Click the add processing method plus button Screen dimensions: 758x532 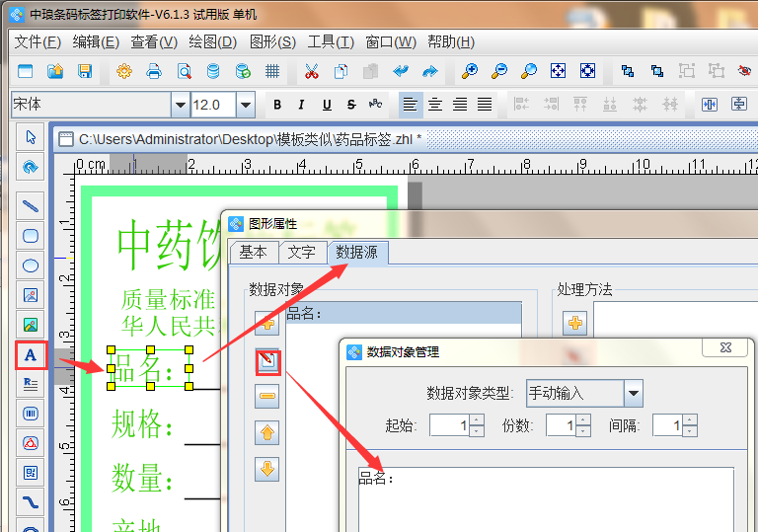click(574, 322)
